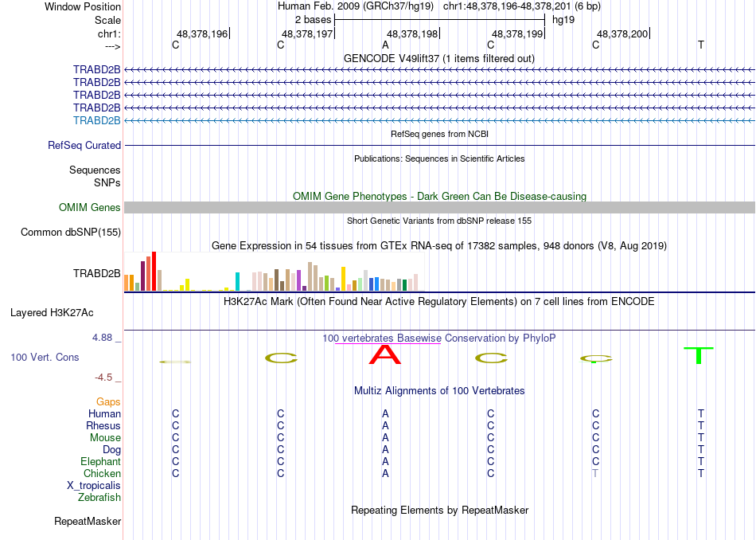Viewport: 756px width, 540px height.
Task: Click the OMIM Genes side label
Action: (90, 208)
